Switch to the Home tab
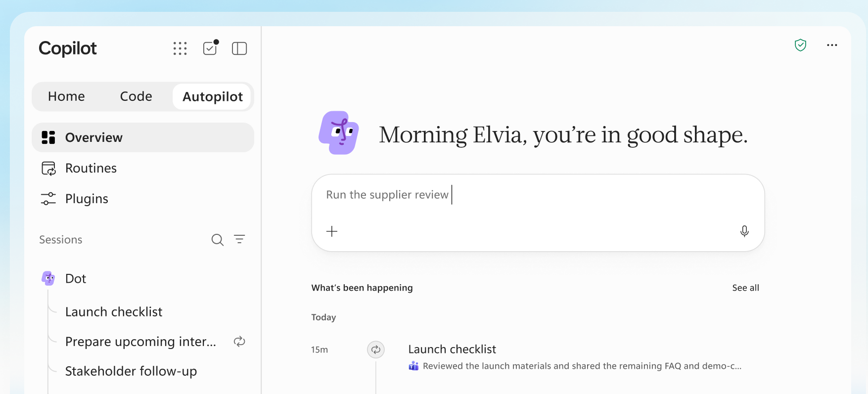 click(66, 96)
